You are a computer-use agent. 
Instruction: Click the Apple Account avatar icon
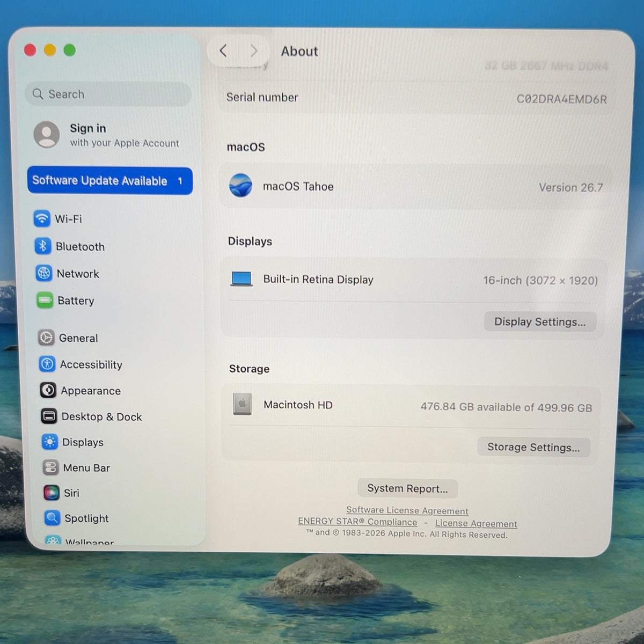point(47,134)
